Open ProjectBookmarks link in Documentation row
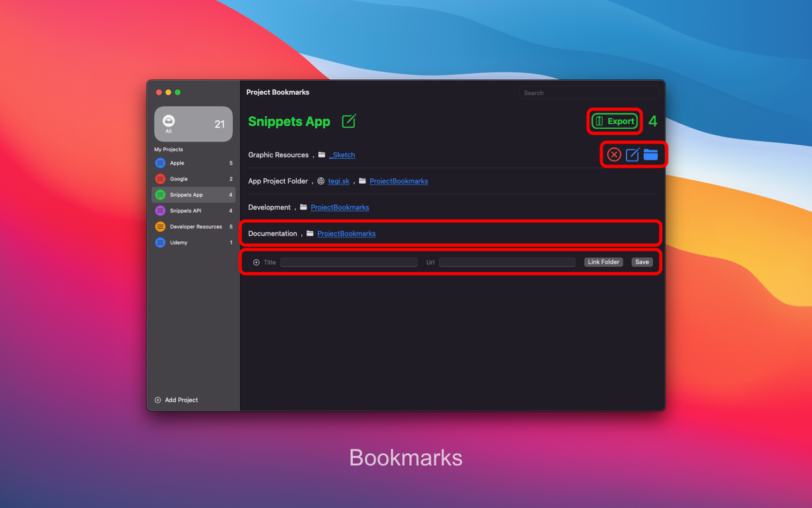Image resolution: width=812 pixels, height=508 pixels. click(346, 234)
